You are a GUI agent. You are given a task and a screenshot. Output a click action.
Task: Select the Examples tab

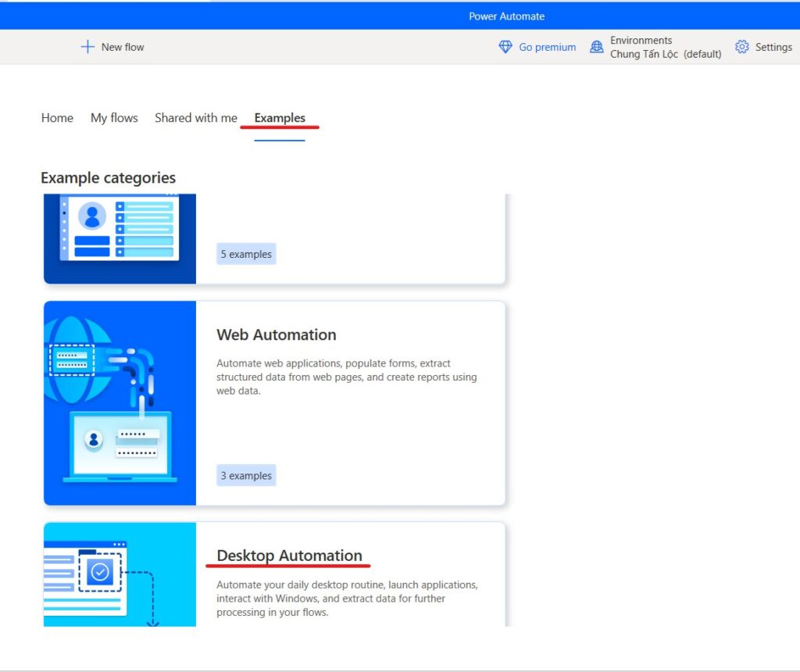click(280, 117)
